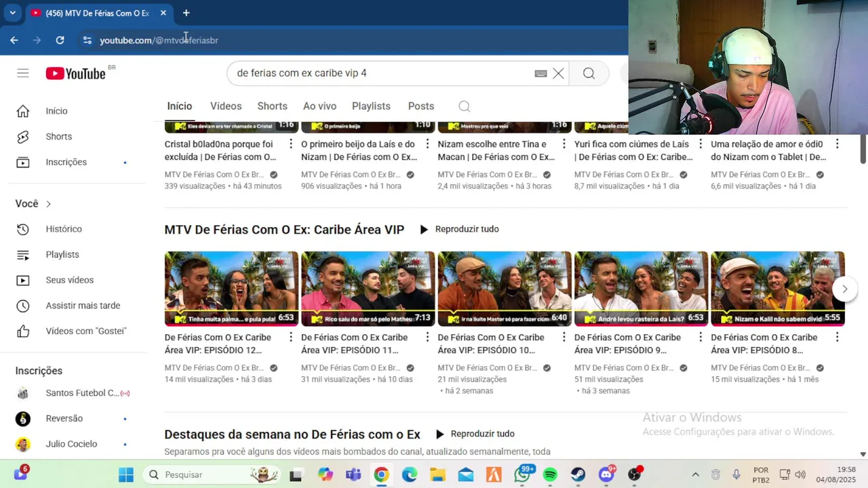Clear the search box text with X
868x488 pixels.
(558, 73)
